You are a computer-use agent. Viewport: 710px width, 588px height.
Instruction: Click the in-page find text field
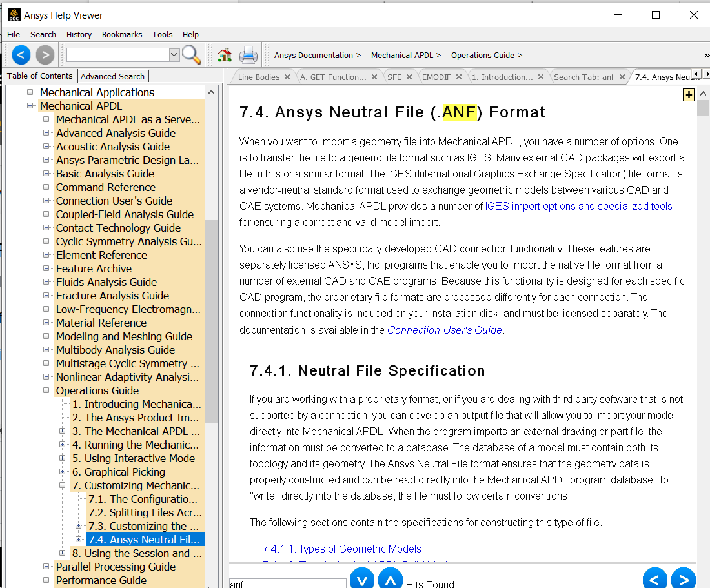pos(287,583)
